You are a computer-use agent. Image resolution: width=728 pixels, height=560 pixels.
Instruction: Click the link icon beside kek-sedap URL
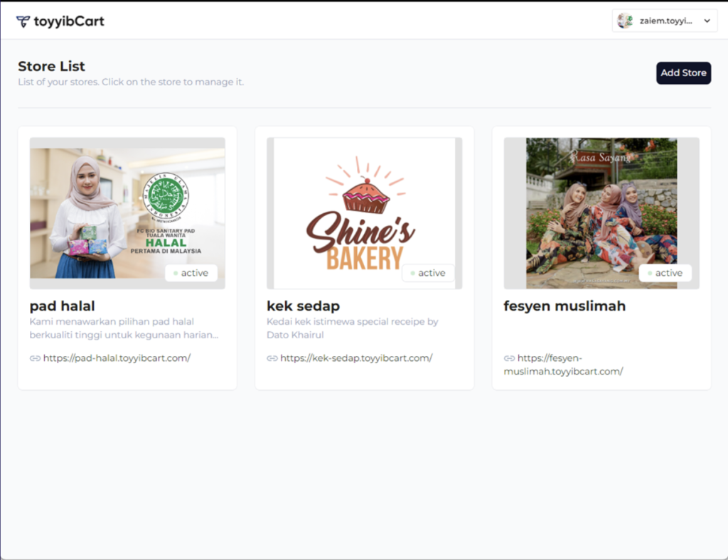pyautogui.click(x=272, y=358)
